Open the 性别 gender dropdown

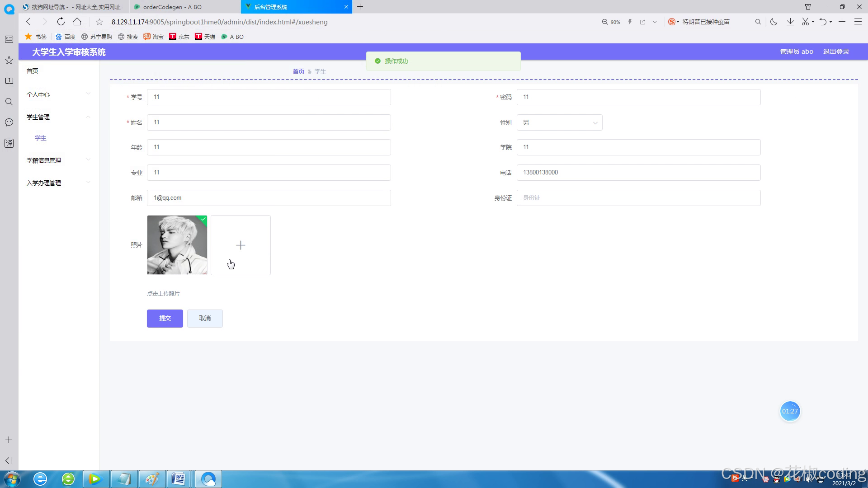559,122
